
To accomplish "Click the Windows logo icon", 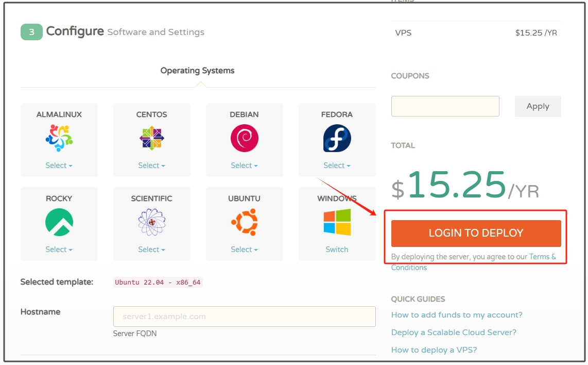I will click(337, 222).
